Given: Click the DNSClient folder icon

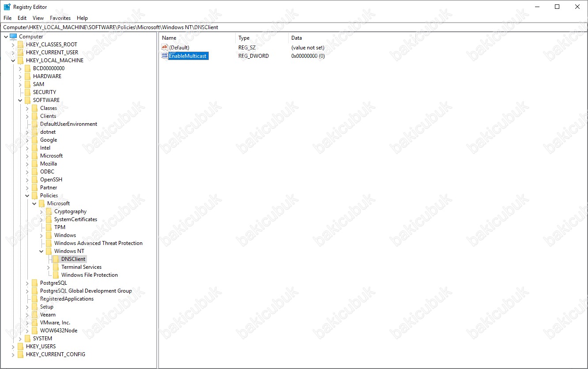Looking at the screenshot, I should pos(56,259).
